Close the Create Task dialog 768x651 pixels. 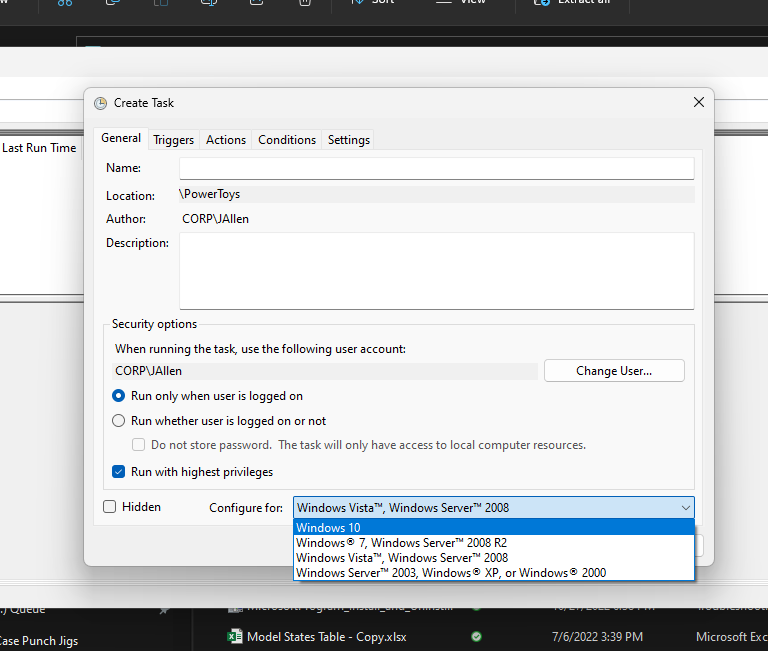698,102
